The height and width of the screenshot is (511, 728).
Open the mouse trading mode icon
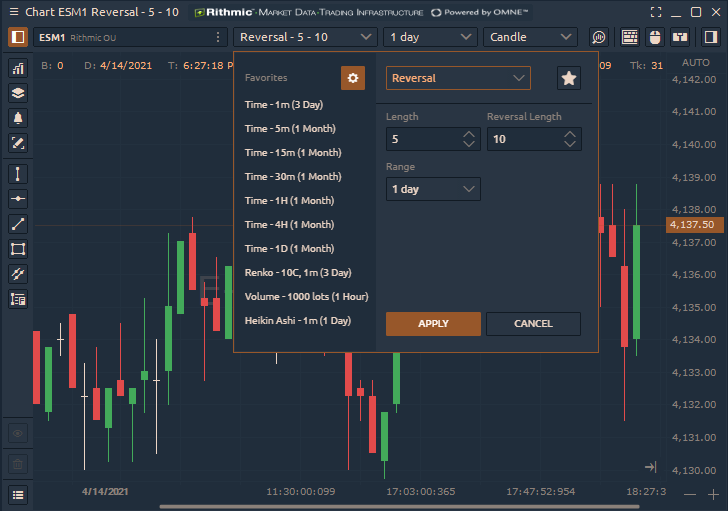656,37
